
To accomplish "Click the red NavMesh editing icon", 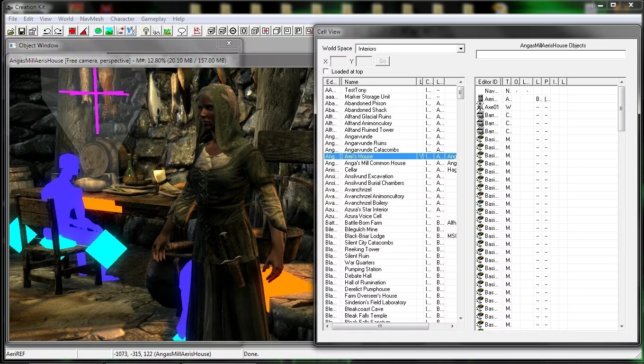I will [x=197, y=31].
